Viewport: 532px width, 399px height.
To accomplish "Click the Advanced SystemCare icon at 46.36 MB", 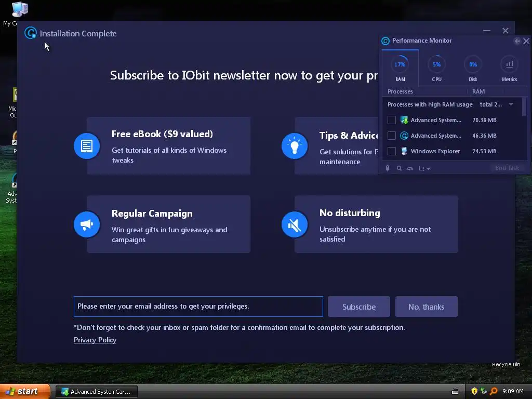I will [404, 136].
